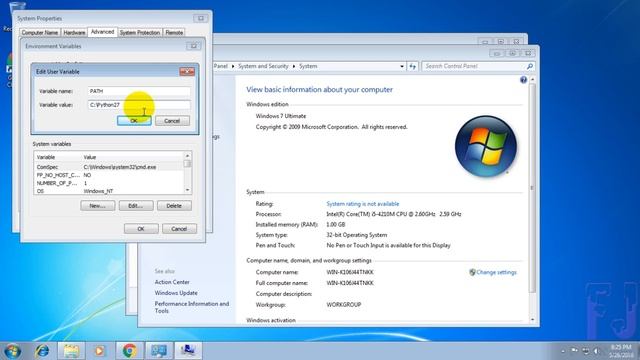
Task: Open Action Center link
Action: point(172,282)
